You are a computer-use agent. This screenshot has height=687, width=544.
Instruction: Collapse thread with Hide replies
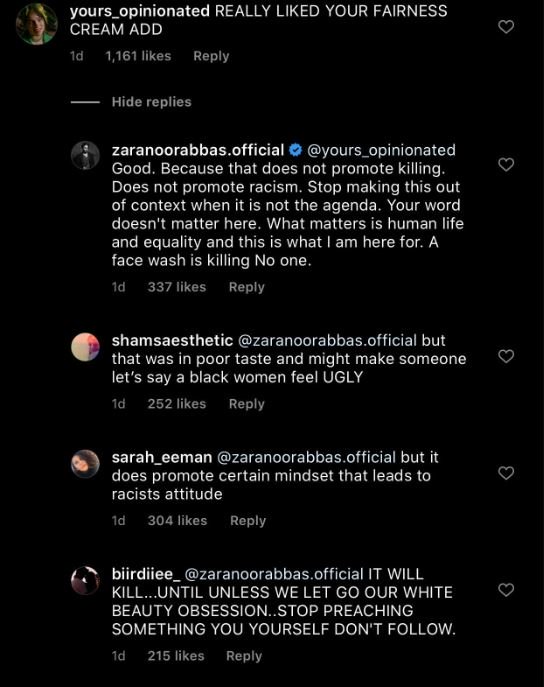pyautogui.click(x=152, y=102)
